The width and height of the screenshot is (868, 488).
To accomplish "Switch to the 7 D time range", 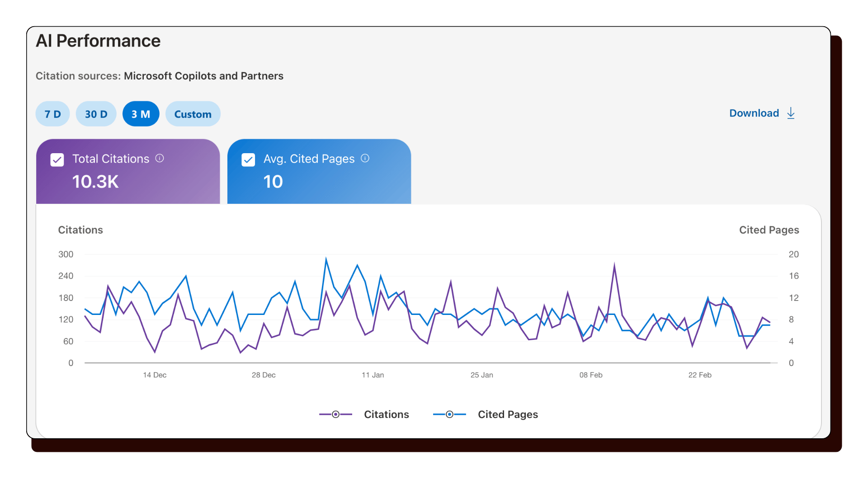I will pyautogui.click(x=52, y=114).
